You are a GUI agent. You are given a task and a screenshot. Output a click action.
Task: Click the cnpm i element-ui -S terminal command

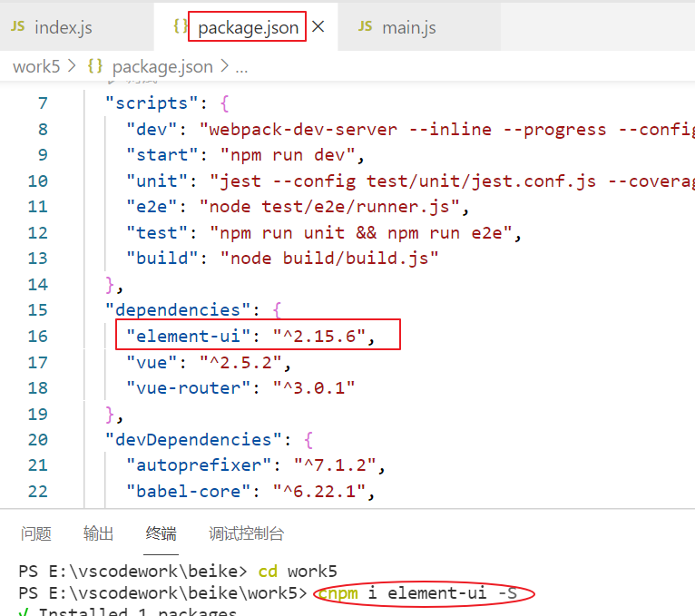pyautogui.click(x=423, y=594)
